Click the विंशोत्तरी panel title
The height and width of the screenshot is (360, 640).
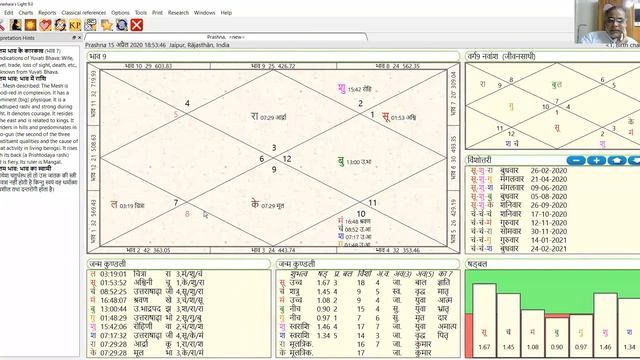point(480,160)
